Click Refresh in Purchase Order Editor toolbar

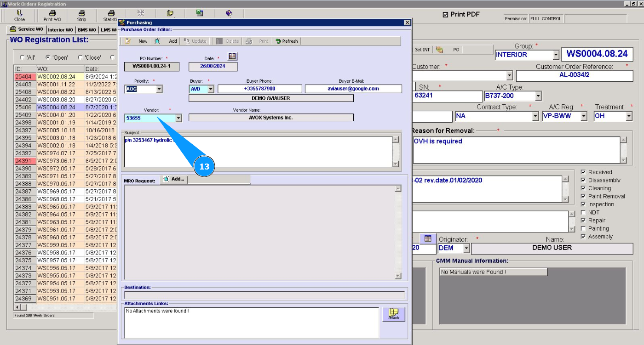(x=287, y=41)
